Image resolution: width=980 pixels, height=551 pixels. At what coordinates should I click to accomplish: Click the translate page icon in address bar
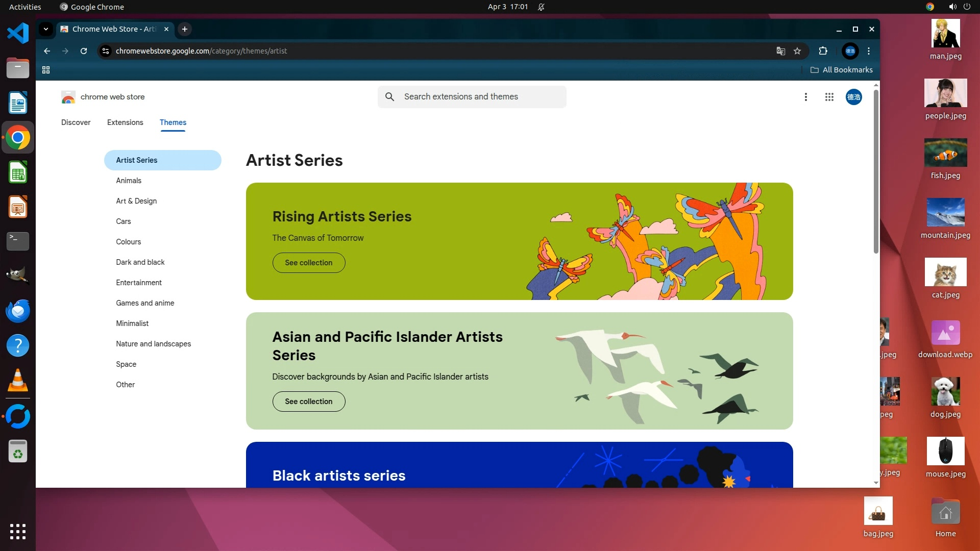(x=780, y=51)
